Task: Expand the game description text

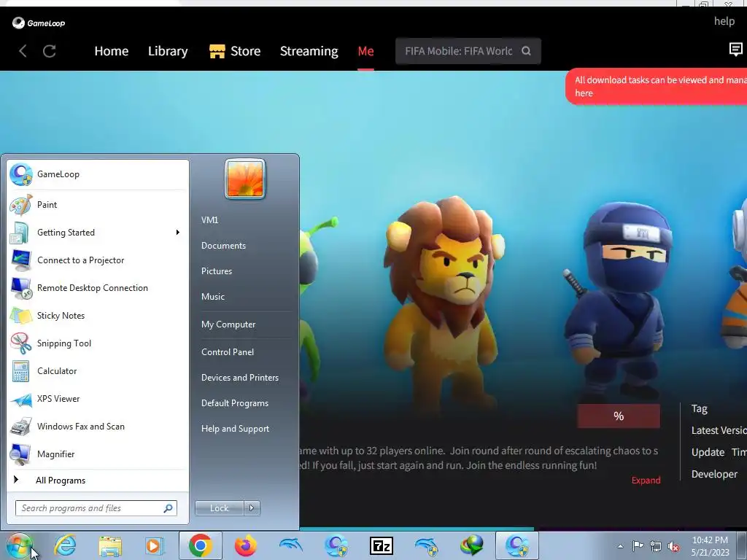Action: (x=646, y=480)
